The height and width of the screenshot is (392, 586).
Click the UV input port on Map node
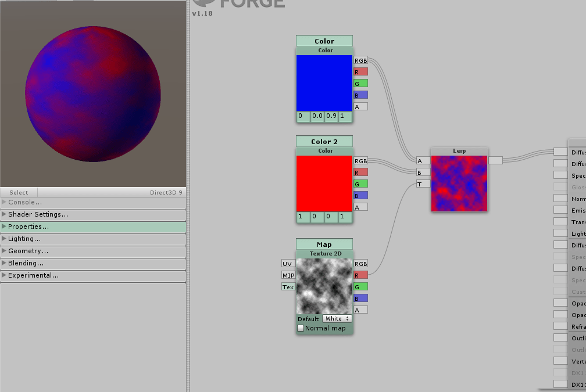tap(288, 264)
